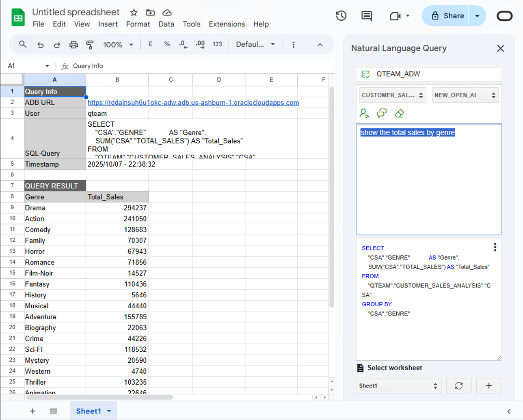Print the spreadsheet
Screen dimensions: 523x420
click(73, 44)
